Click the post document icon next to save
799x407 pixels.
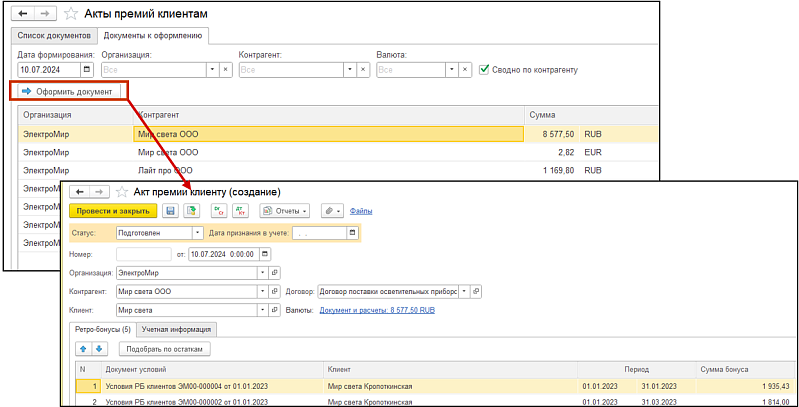192,210
